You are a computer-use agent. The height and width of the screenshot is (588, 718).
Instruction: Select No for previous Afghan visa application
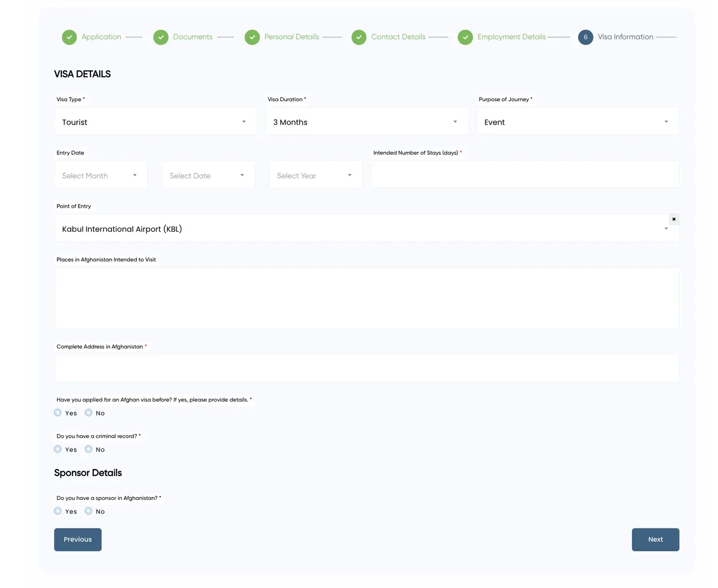[x=89, y=413]
